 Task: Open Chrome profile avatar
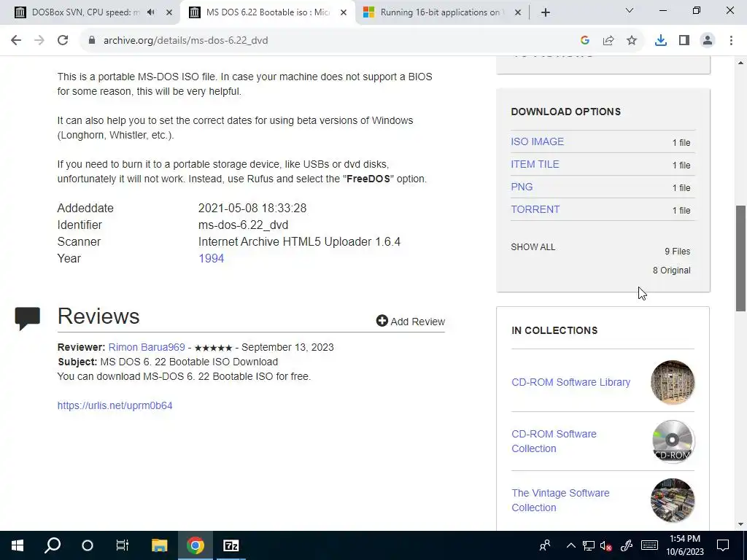pos(708,41)
